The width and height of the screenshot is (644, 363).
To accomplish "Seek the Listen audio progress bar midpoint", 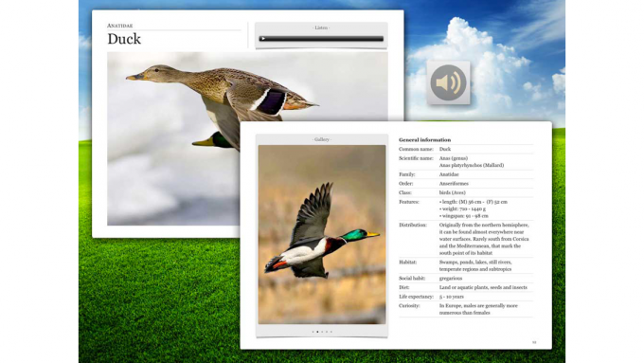I will (321, 39).
